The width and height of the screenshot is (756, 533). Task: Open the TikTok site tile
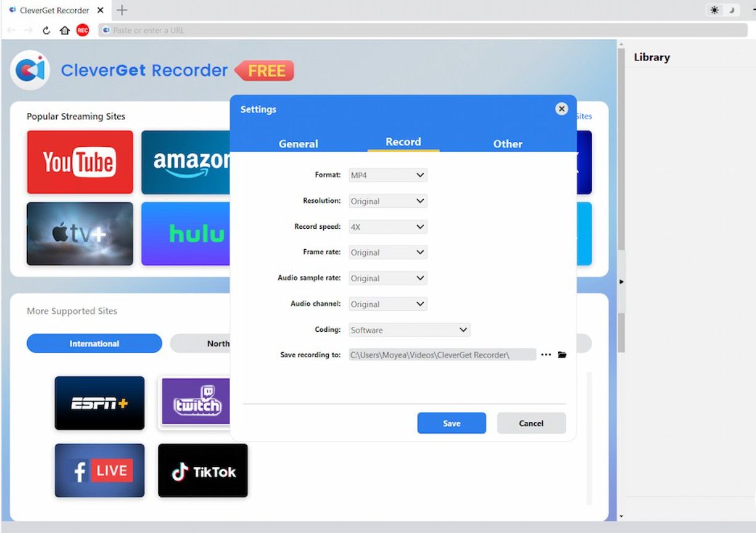[x=203, y=471]
